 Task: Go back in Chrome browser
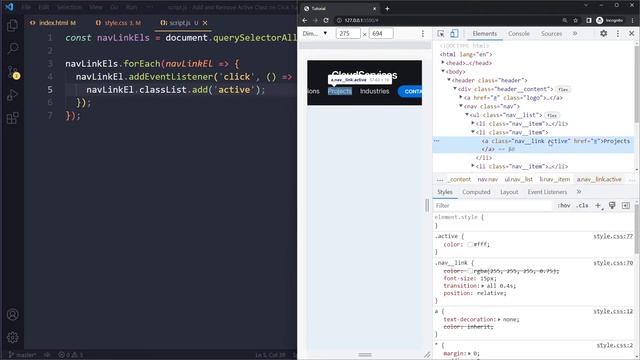click(x=305, y=20)
